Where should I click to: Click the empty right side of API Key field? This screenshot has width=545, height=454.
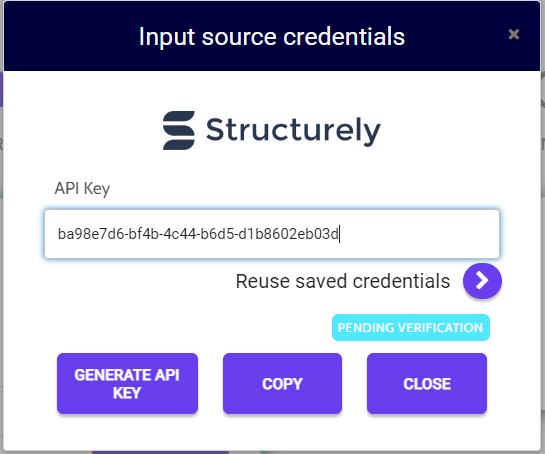coord(419,234)
